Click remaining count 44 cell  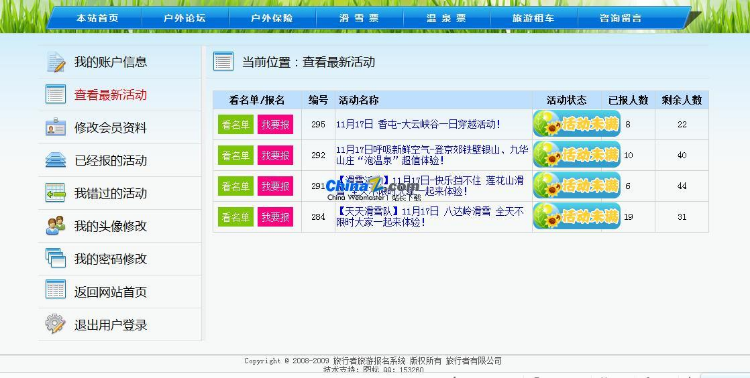682,186
